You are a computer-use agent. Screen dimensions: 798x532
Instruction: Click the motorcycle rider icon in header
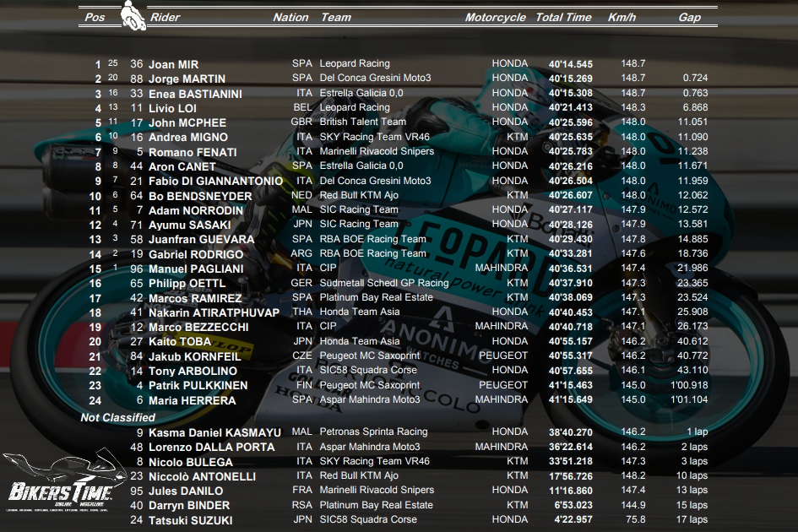click(133, 15)
